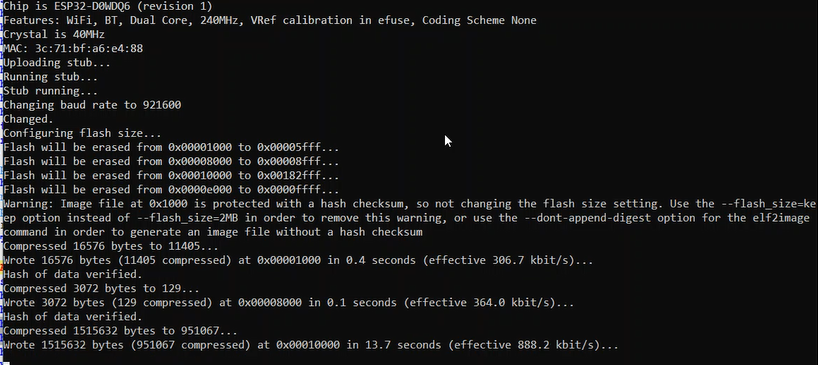Click the 'Compressed 16576 bytes to 11405...' line

coord(111,246)
